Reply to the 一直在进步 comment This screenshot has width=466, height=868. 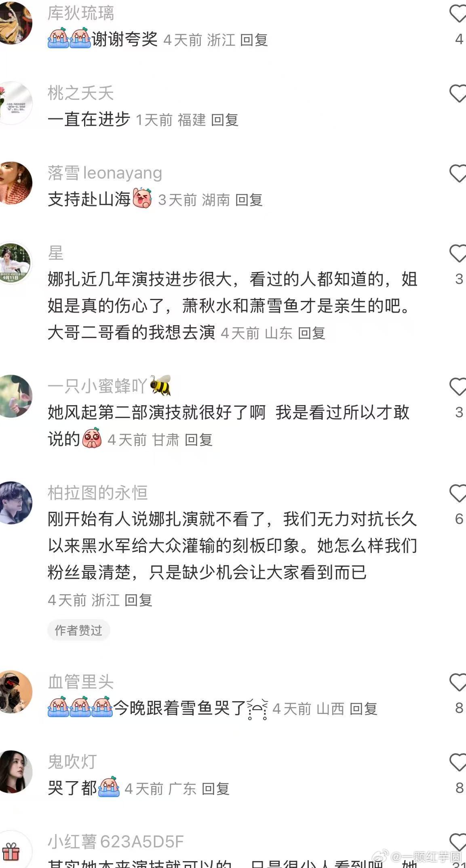pyautogui.click(x=225, y=120)
